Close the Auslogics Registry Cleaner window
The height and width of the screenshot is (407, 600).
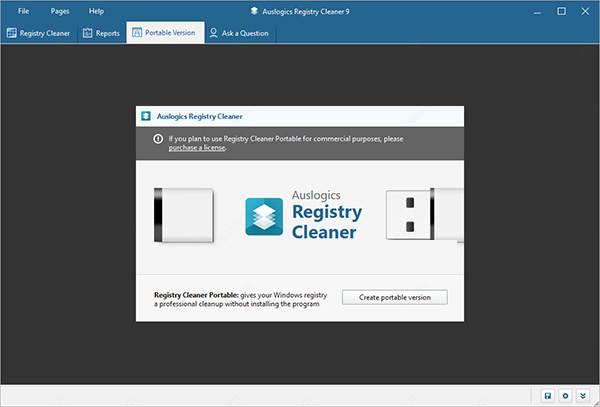(585, 11)
